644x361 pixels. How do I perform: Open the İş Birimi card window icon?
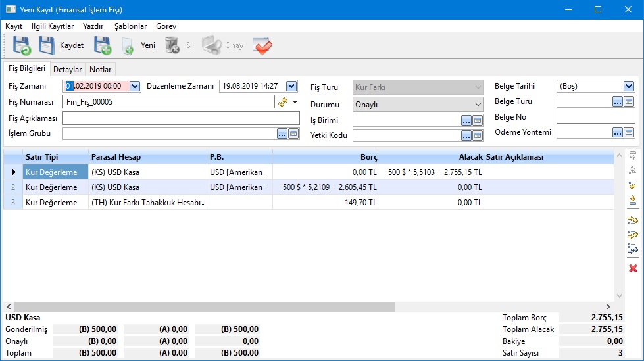click(478, 121)
